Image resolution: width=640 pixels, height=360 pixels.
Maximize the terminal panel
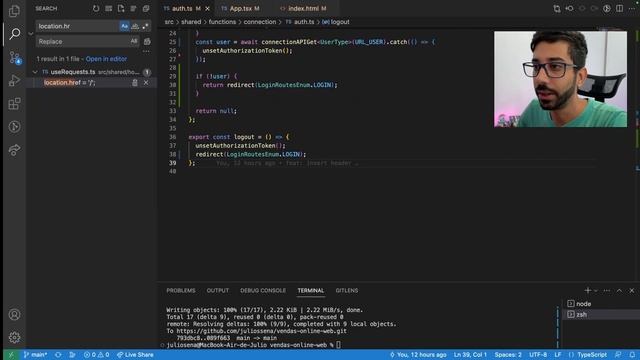619,291
